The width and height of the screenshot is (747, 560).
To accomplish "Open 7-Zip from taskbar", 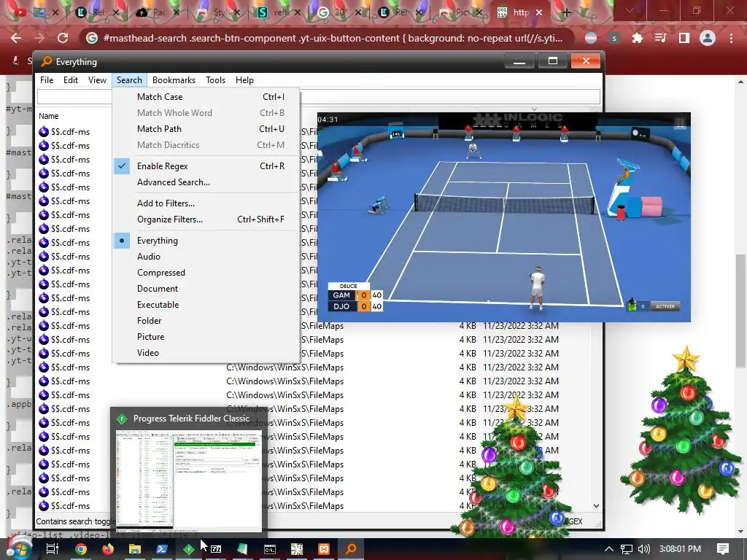I will click(x=216, y=549).
